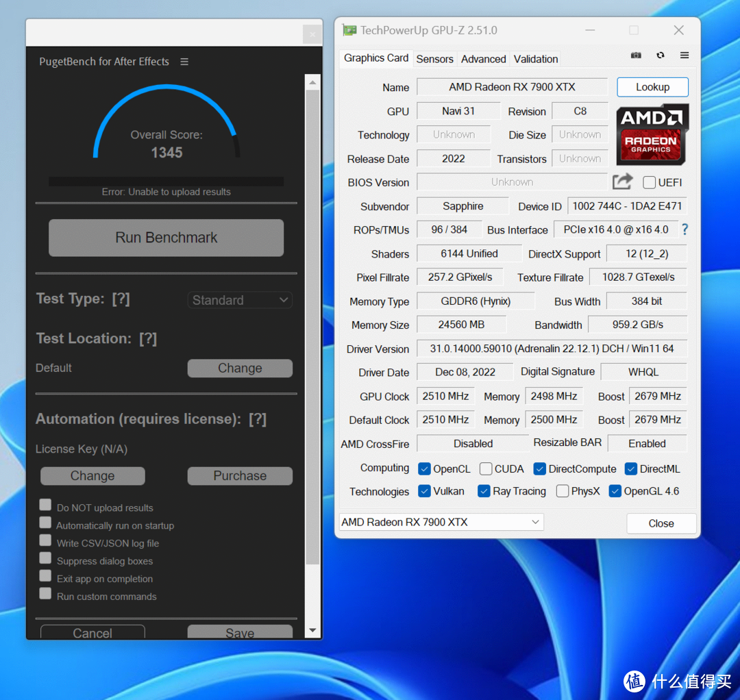Click the BIOS share/export arrow icon

tap(622, 182)
